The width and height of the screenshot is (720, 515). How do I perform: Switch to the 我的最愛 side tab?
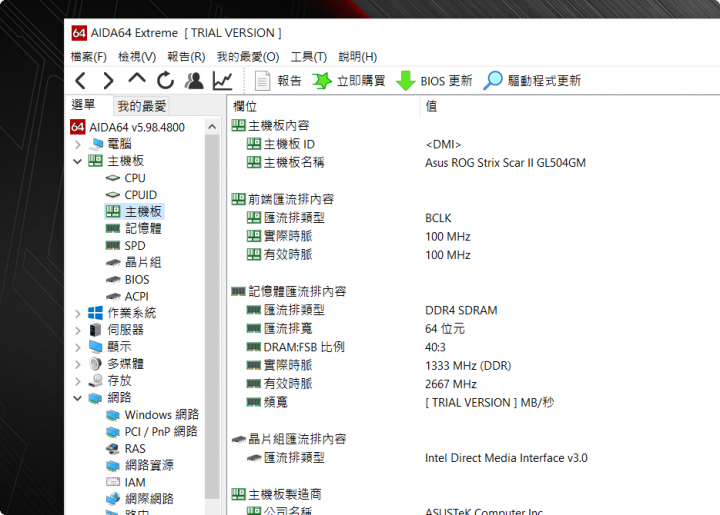(141, 106)
